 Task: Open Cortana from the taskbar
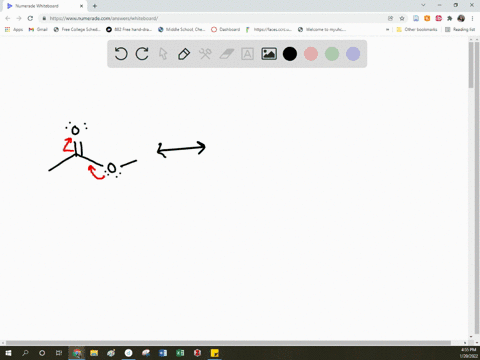pos(42,353)
